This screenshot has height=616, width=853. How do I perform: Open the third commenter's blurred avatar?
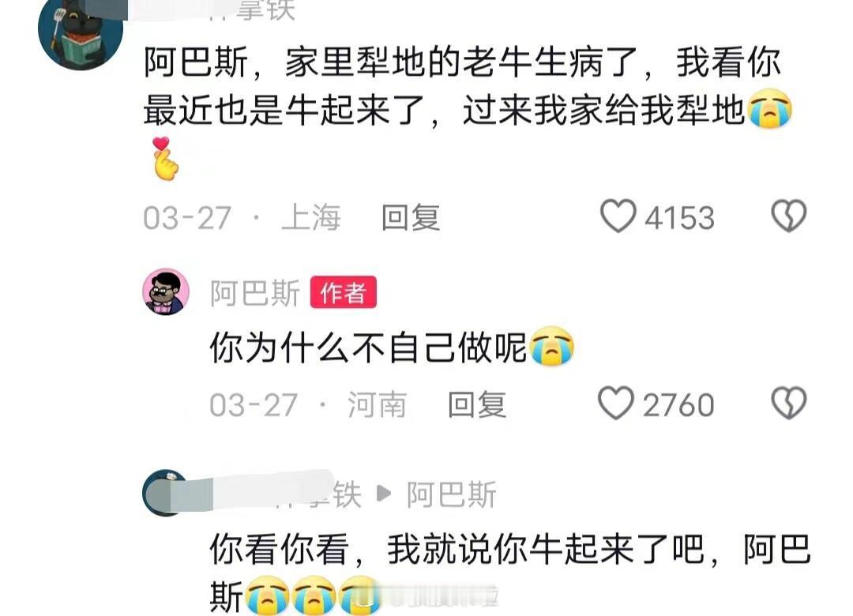coord(163,493)
